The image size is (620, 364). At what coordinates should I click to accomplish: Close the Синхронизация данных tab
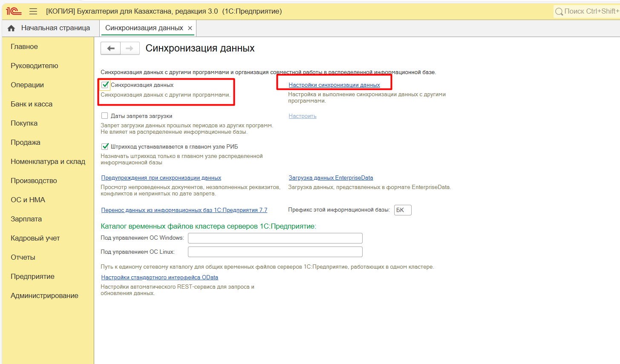point(190,28)
